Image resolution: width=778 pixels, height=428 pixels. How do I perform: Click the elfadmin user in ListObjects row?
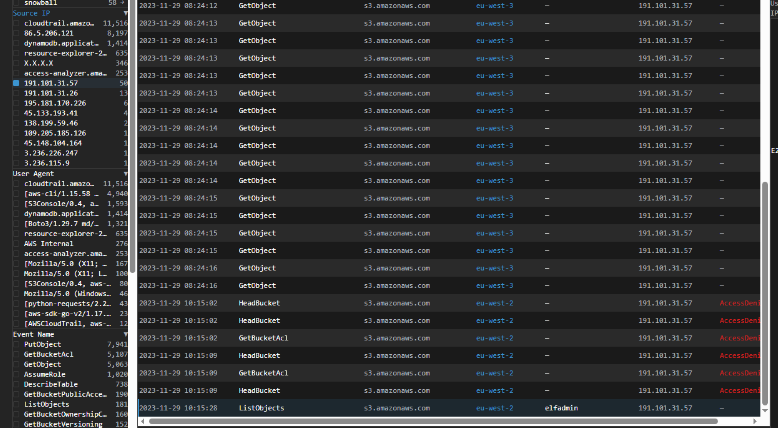(x=561, y=408)
